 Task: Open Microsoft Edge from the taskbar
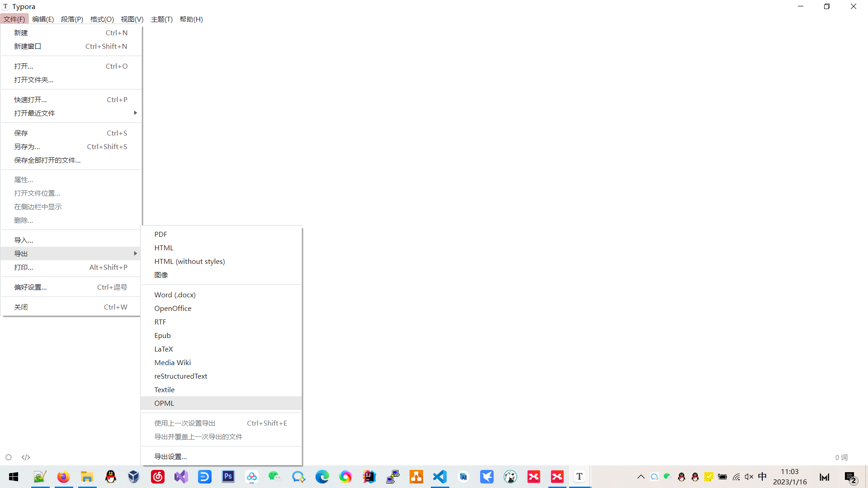tap(322, 477)
